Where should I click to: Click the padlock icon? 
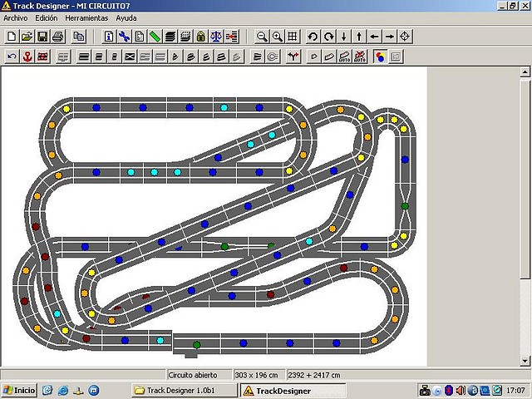(x=201, y=37)
